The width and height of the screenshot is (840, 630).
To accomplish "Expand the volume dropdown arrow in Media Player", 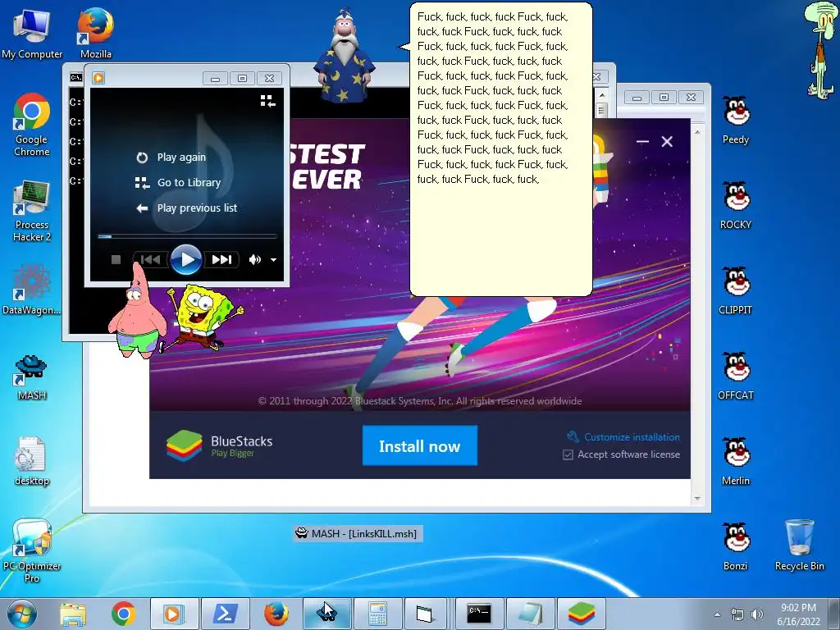I will 273,260.
